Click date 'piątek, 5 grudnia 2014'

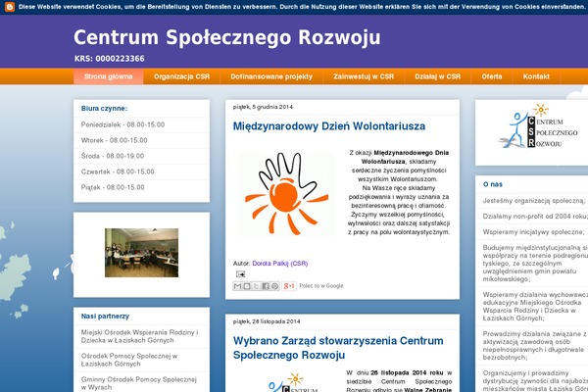click(263, 107)
